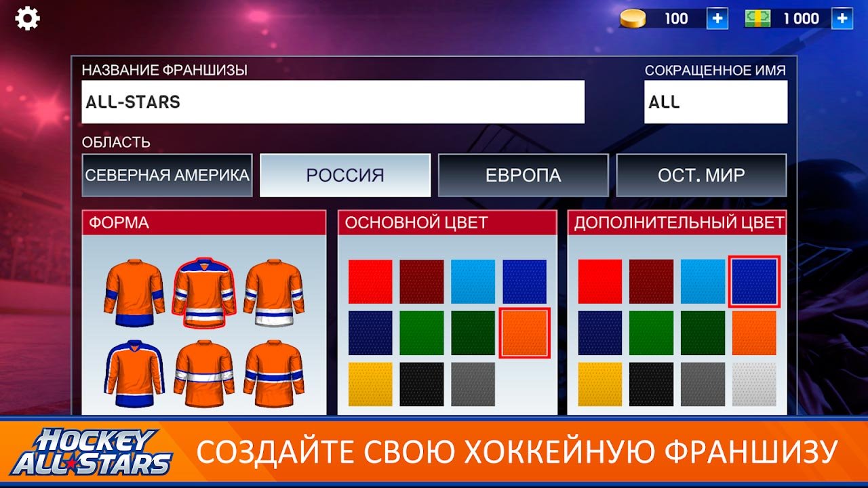The height and width of the screenshot is (488, 868).
Task: Click the gold coin icon
Action: click(633, 19)
